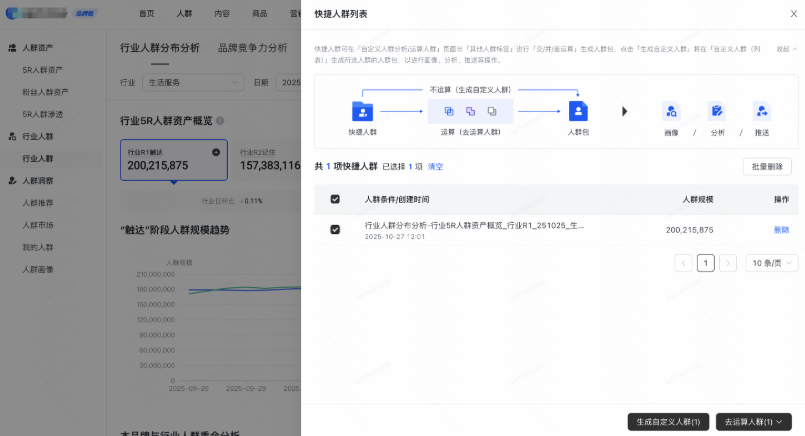
Task: Select 人群市场 in sidebar
Action: coord(38,224)
